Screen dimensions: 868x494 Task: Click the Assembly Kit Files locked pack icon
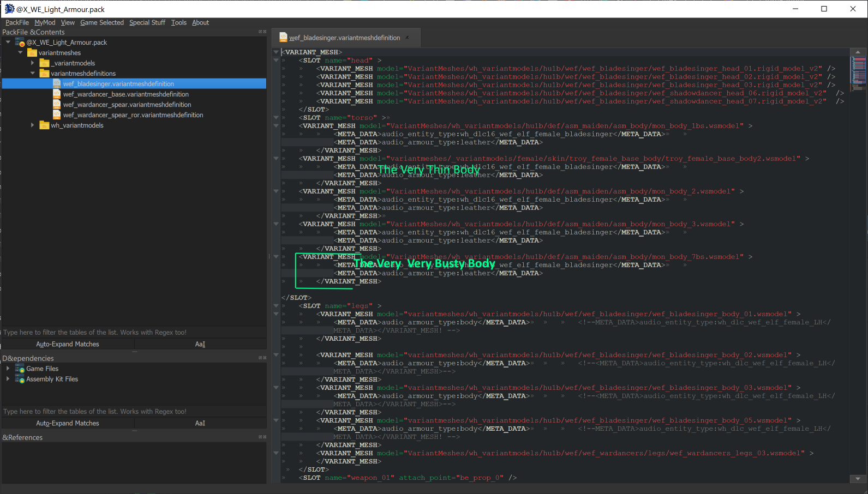click(x=20, y=379)
